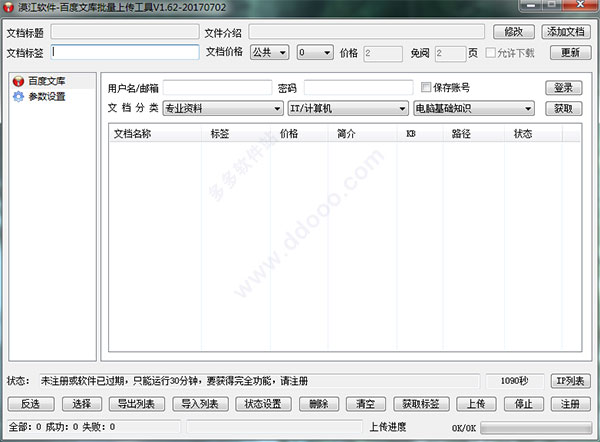Click the OK/OK progress counter

coord(464,428)
